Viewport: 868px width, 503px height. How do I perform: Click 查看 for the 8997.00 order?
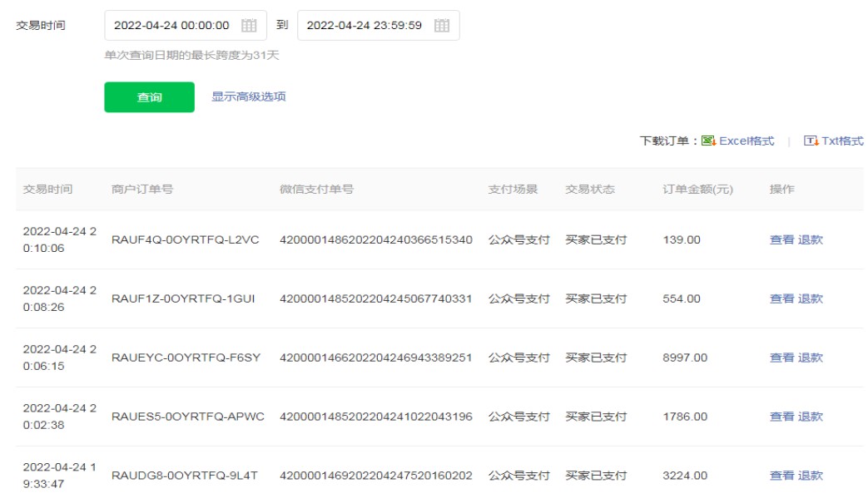click(x=781, y=358)
